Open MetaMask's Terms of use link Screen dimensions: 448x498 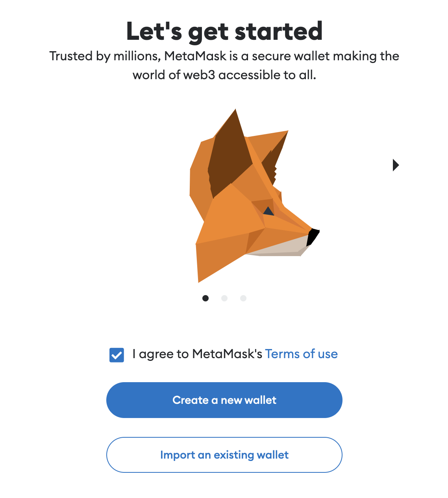click(x=301, y=354)
